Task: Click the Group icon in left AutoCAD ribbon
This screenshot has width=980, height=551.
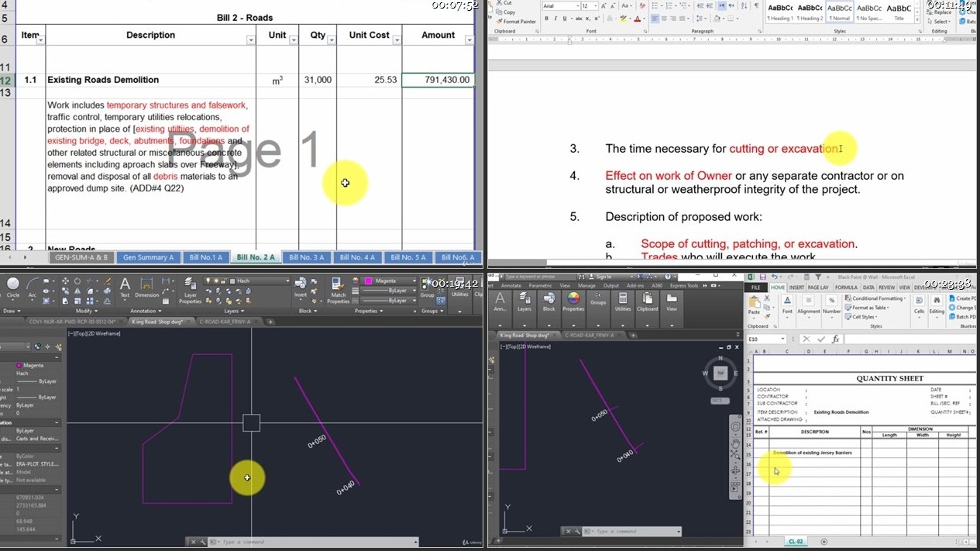Action: pyautogui.click(x=428, y=287)
